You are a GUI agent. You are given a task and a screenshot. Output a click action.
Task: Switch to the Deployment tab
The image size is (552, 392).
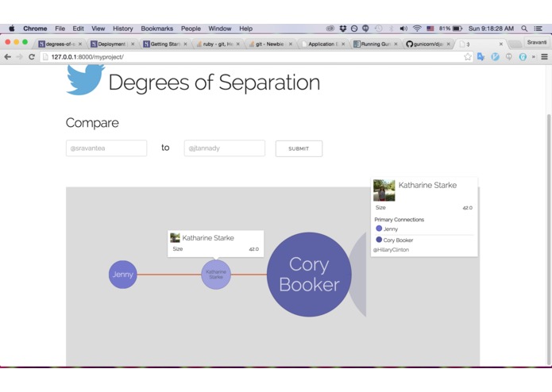click(x=111, y=44)
